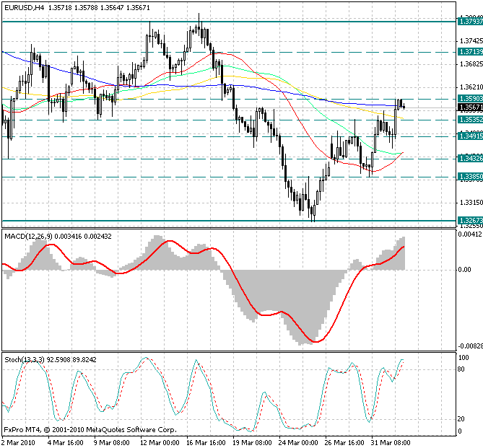Select the 1.3432 price level tag
The width and height of the screenshot is (483, 448).
point(470,158)
